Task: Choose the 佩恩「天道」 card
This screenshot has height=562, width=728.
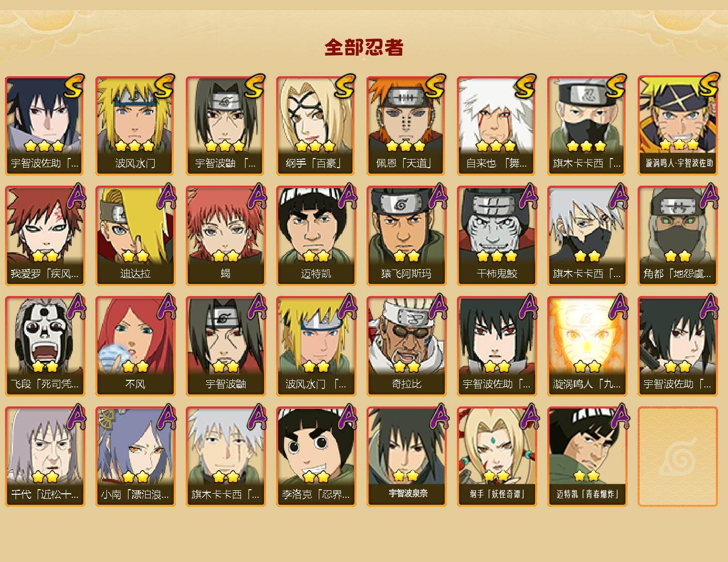Action: coord(406,125)
